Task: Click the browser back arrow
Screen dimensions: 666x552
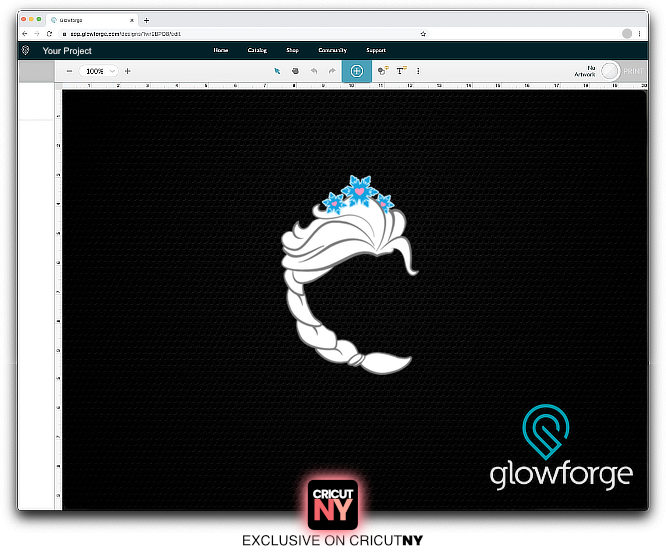Action: (25, 34)
